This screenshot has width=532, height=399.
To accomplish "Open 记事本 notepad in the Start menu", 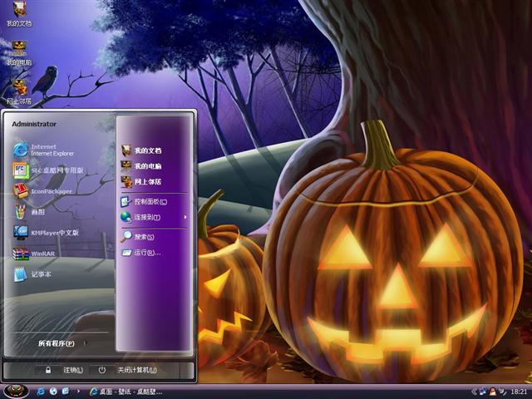I will click(42, 275).
